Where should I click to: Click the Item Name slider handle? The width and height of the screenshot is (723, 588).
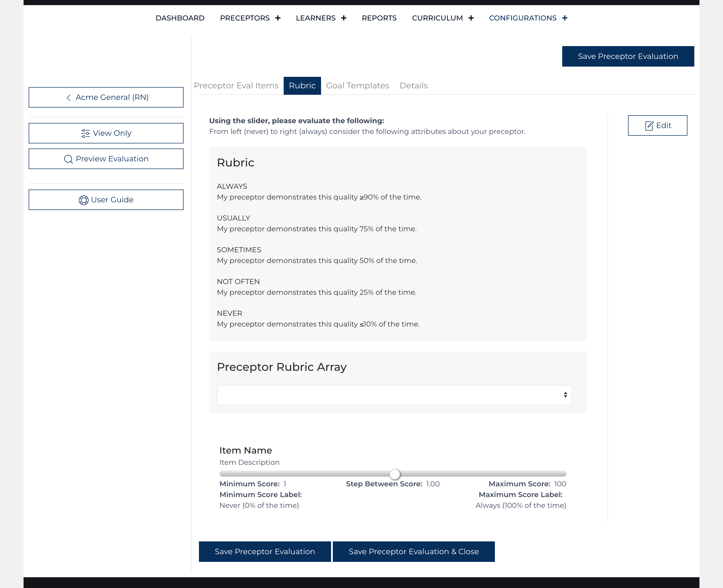395,474
